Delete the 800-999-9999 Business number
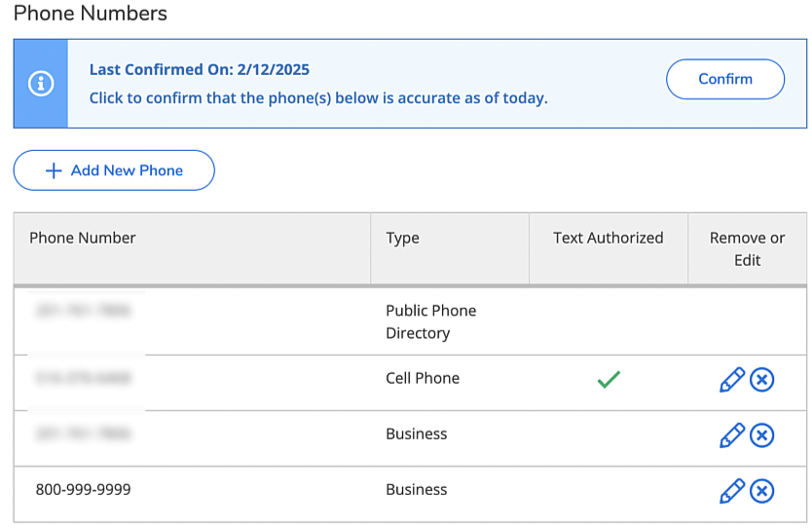 pyautogui.click(x=762, y=491)
